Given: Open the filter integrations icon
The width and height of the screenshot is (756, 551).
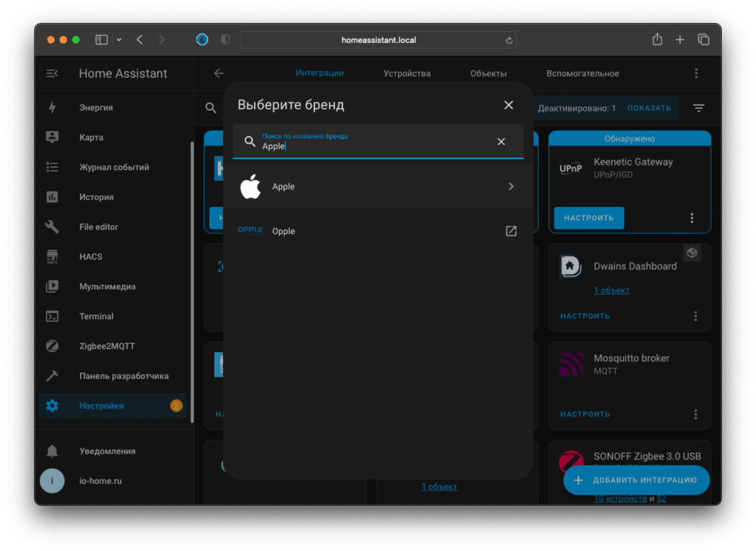Looking at the screenshot, I should (x=698, y=108).
